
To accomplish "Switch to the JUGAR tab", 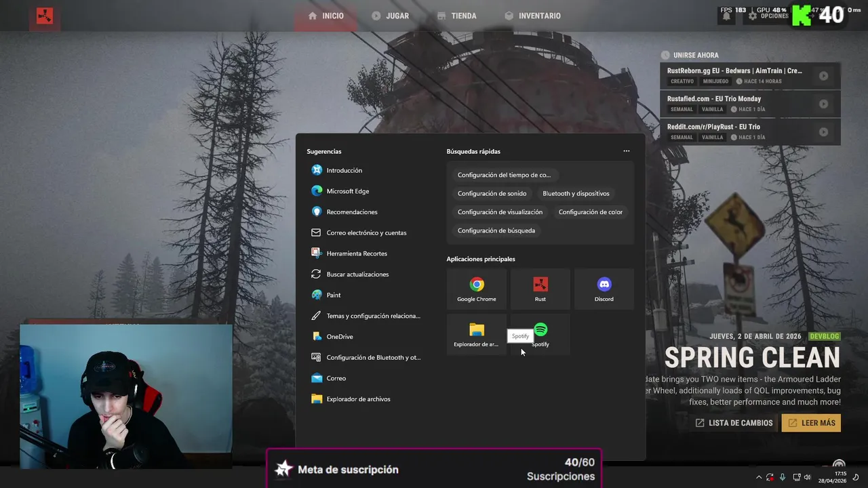I will click(x=390, y=16).
